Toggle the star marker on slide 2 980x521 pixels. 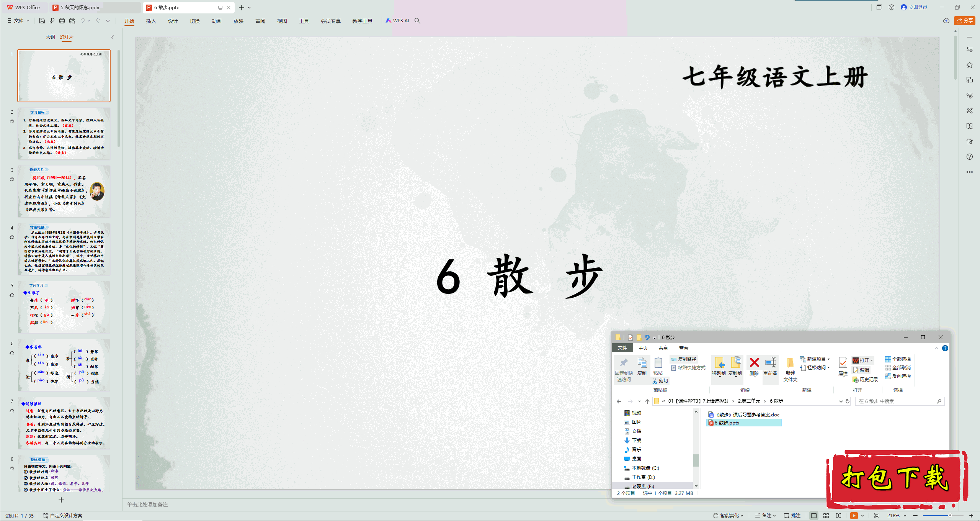(12, 121)
